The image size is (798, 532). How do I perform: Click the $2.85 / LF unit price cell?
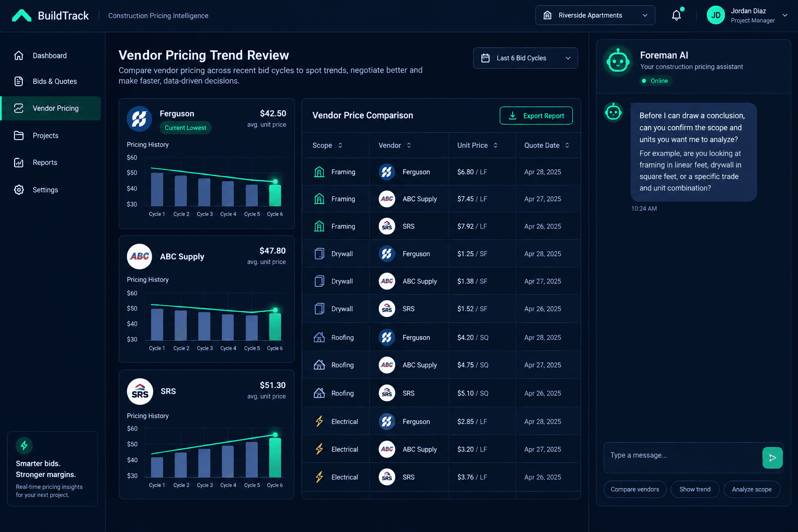pyautogui.click(x=472, y=421)
